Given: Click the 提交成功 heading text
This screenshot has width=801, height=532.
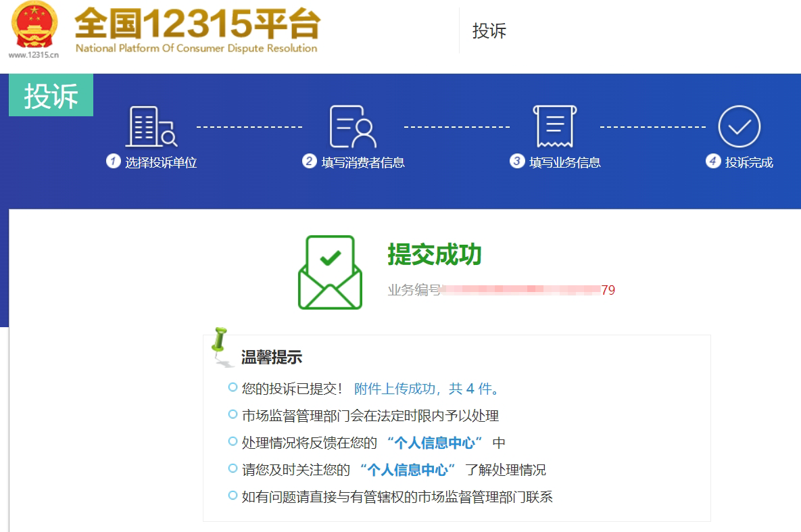Looking at the screenshot, I should pyautogui.click(x=434, y=255).
